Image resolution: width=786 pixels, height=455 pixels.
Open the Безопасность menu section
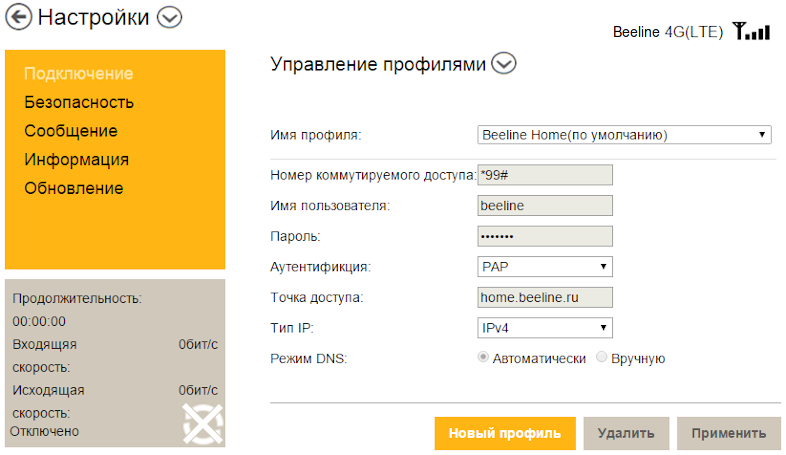tap(79, 102)
